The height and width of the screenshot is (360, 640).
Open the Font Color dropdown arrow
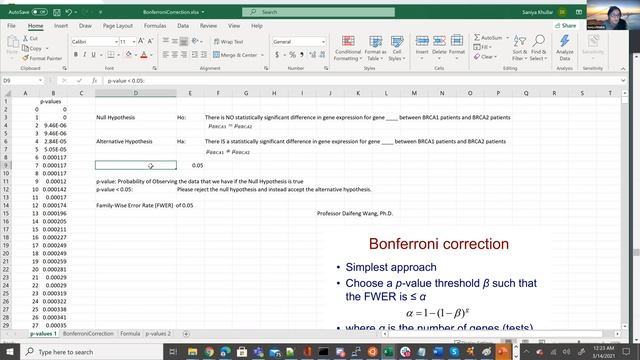pos(151,55)
